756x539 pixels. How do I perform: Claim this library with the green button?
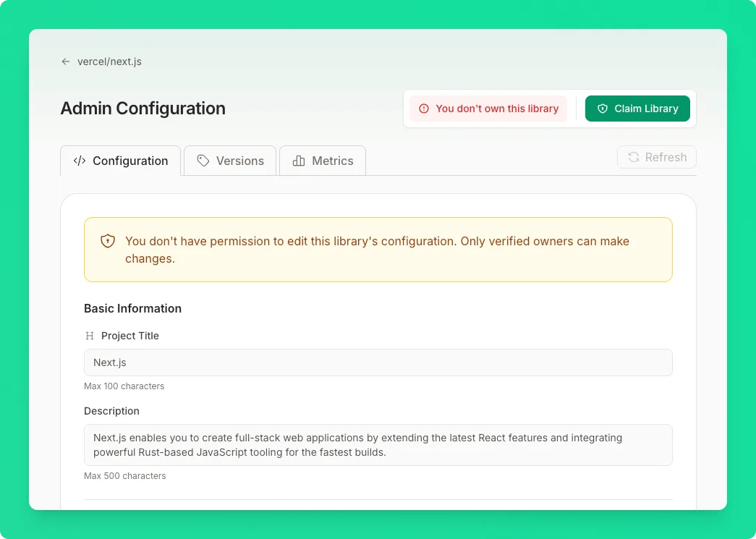click(x=637, y=109)
